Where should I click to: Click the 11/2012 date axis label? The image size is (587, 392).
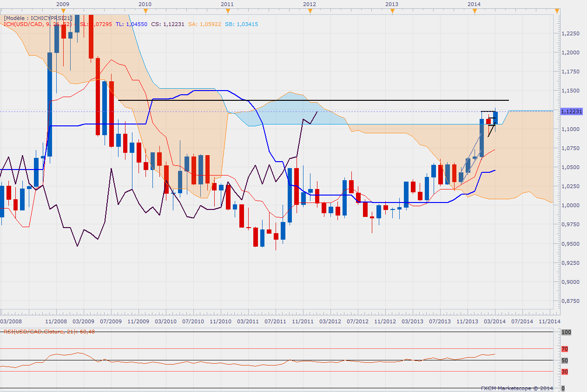[x=385, y=321]
